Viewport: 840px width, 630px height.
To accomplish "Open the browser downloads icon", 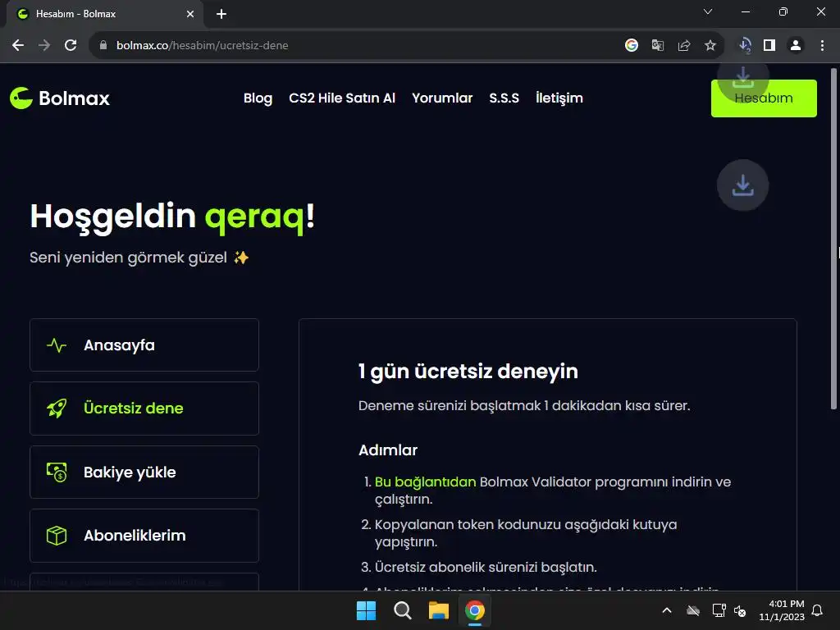I will tap(745, 46).
